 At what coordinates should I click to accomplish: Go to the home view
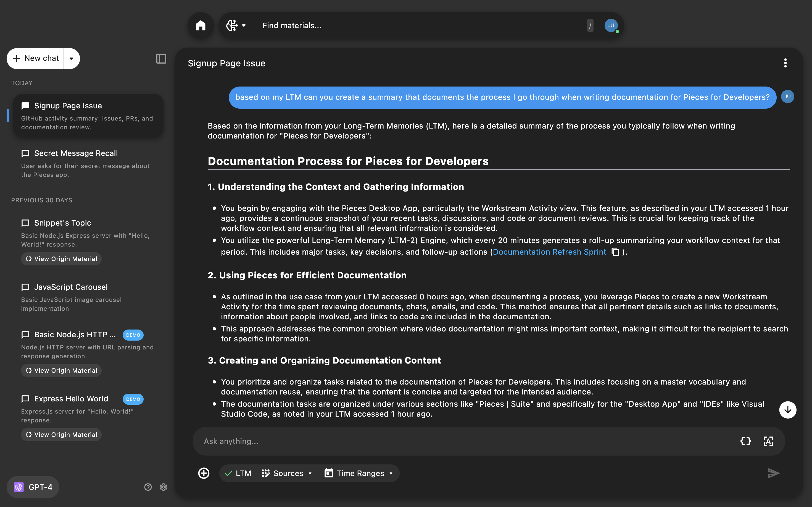coord(201,25)
